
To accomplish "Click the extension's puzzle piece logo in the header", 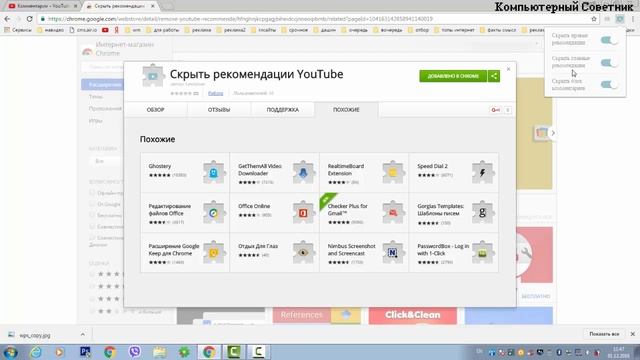I will point(153,76).
